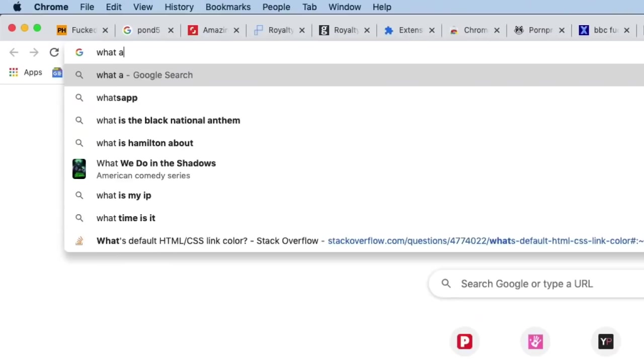Open the View menu
This screenshot has height=362, width=644.
(143, 7)
